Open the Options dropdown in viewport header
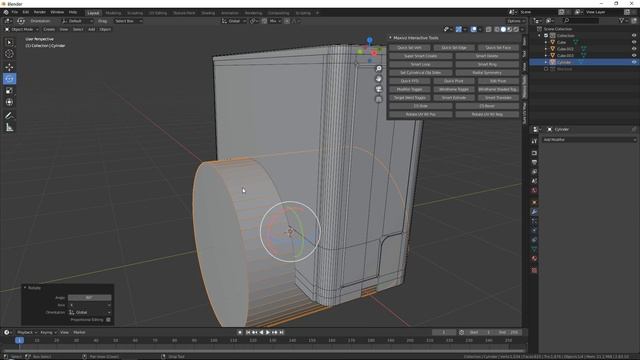The image size is (640, 360). point(516,21)
